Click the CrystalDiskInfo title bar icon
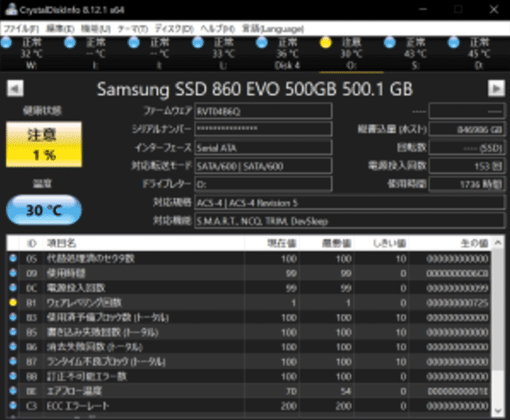510x420 pixels. pos(11,9)
